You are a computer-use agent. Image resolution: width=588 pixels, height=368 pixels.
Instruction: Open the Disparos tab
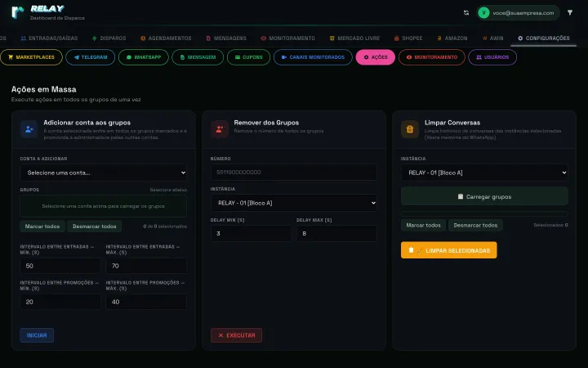point(109,38)
